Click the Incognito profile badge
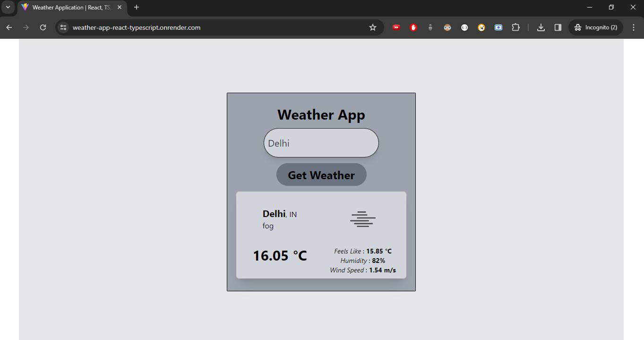Screen dimensions: 644x340 click(595, 27)
